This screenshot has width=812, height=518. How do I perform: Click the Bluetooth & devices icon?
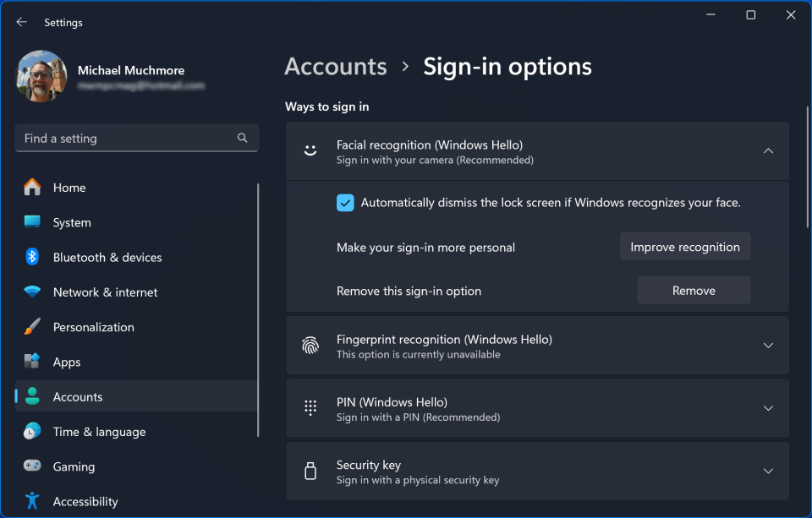click(x=32, y=257)
